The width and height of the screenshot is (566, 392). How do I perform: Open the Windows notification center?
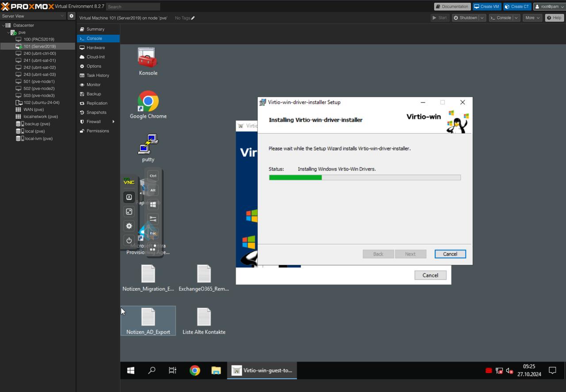pyautogui.click(x=552, y=370)
